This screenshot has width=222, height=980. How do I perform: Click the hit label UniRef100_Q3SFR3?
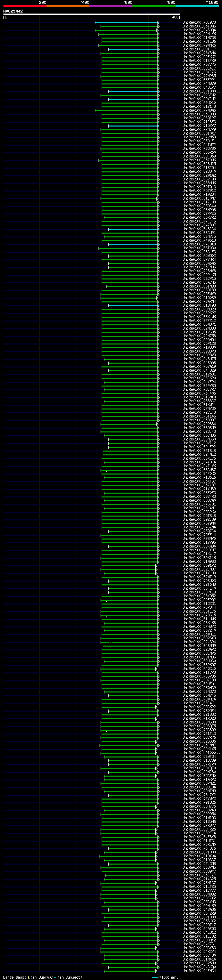199,496
